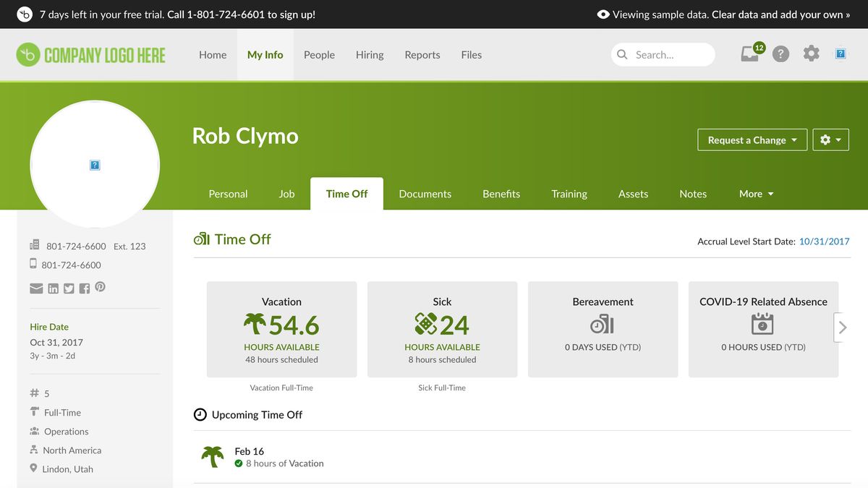The image size is (868, 488).
Task: Click the Bereavement hands icon
Action: pos(603,325)
